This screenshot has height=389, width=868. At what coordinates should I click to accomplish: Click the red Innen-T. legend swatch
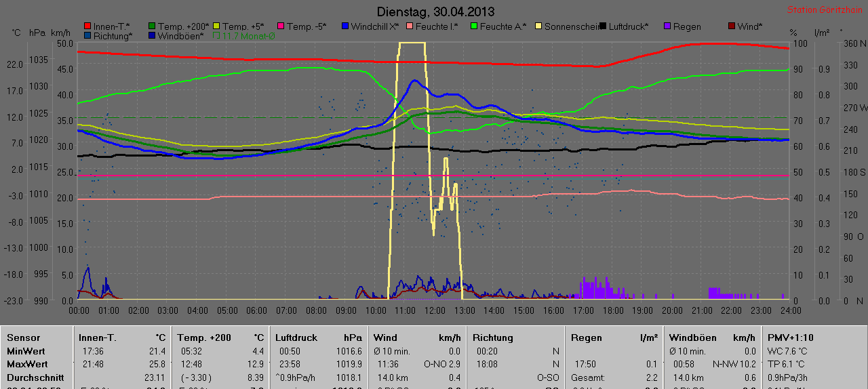point(87,26)
